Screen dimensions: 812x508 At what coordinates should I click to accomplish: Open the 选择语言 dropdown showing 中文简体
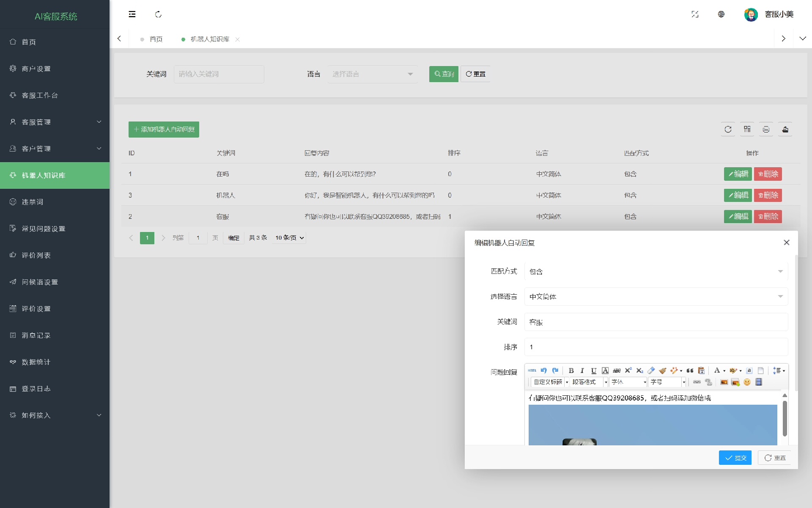[x=656, y=296]
